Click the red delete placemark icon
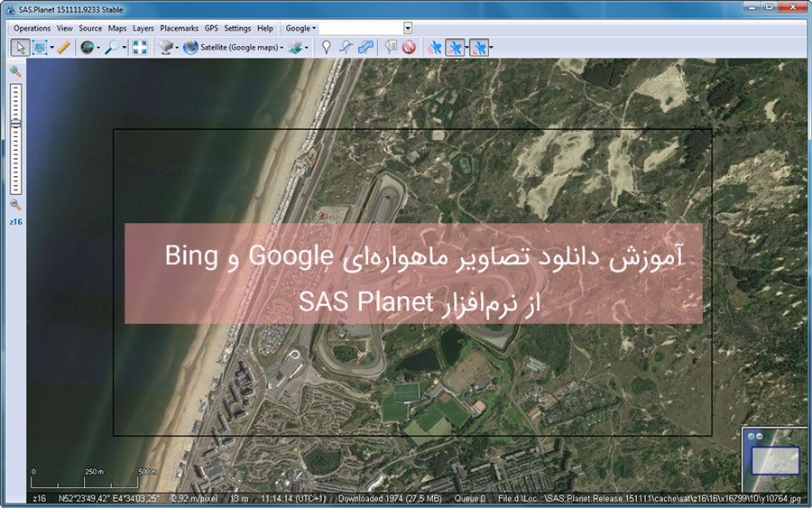Viewport: 812px width, 508px height. pyautogui.click(x=409, y=47)
